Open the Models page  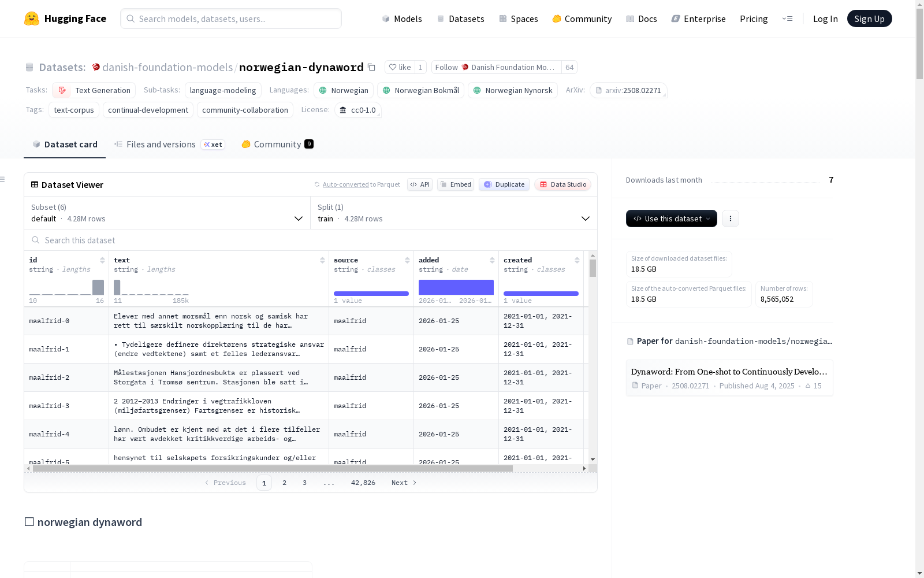pyautogui.click(x=402, y=18)
